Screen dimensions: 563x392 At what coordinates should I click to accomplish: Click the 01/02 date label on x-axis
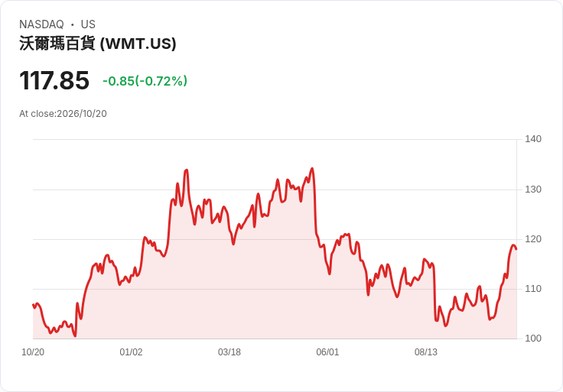click(131, 352)
